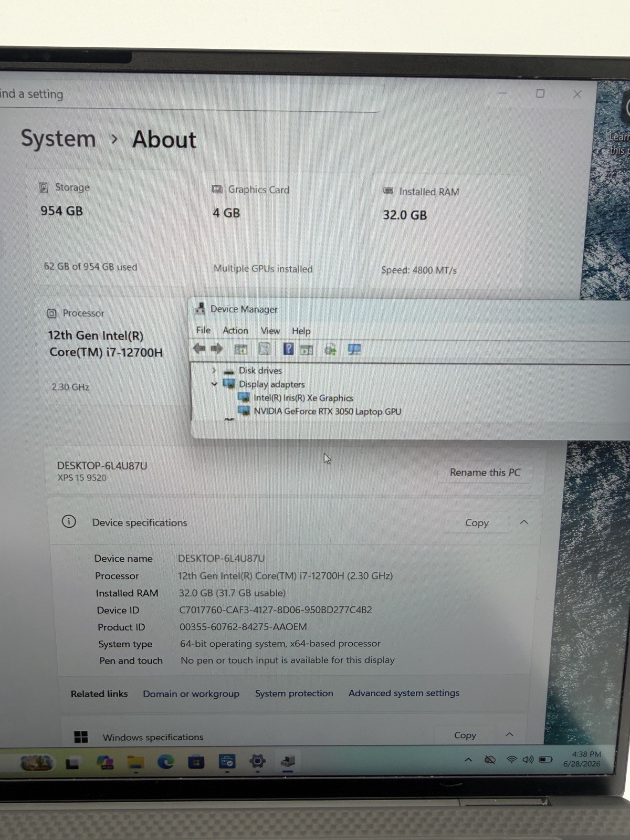Click the '32.0 GB (31.7 GB usable)' value
Viewport: 630px width, 840px height.
click(x=232, y=593)
